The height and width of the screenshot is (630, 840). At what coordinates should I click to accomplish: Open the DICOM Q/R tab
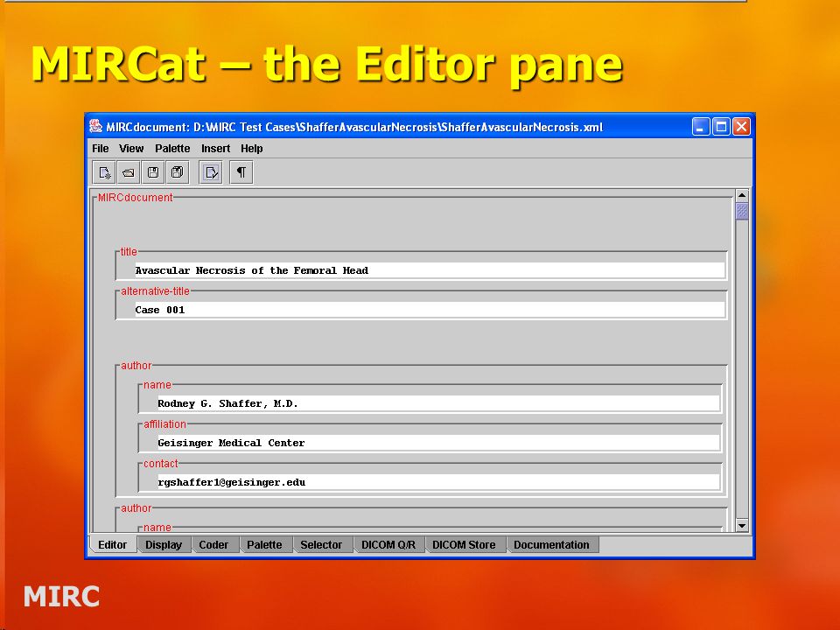(x=388, y=545)
